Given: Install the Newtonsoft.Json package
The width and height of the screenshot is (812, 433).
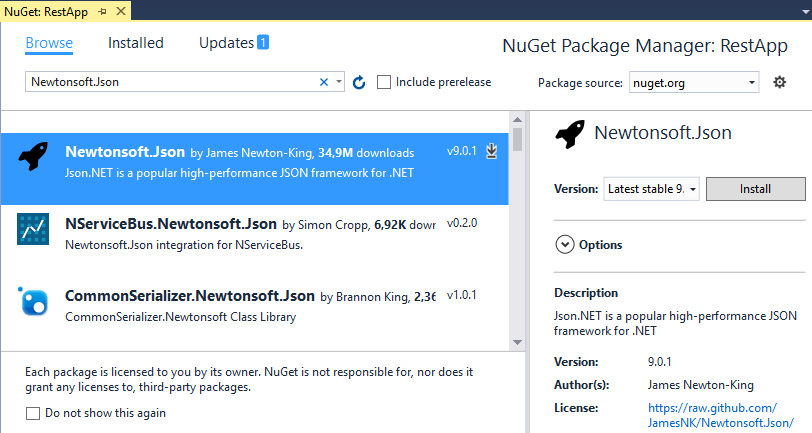Looking at the screenshot, I should 756,189.
